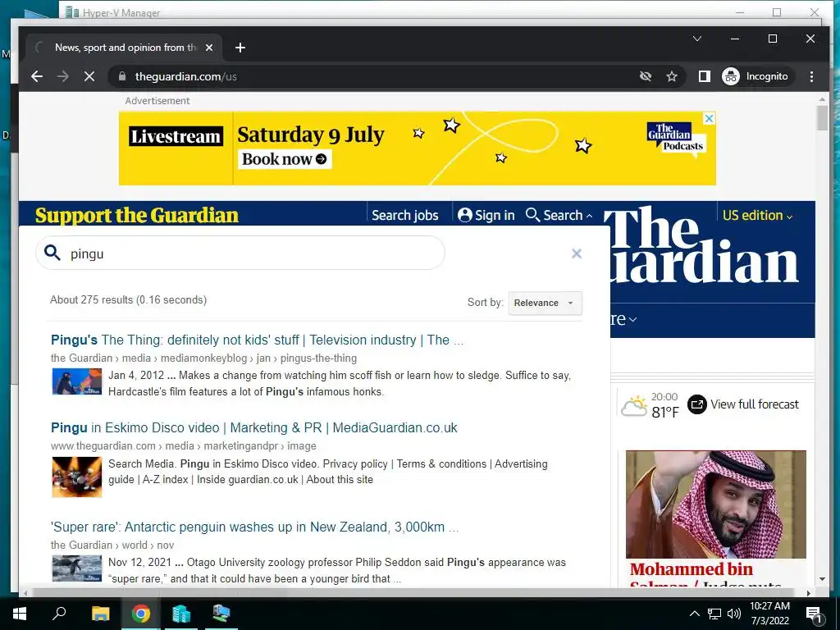Screen dimensions: 840x630
Task: Click View full forecast link
Action: [743, 404]
